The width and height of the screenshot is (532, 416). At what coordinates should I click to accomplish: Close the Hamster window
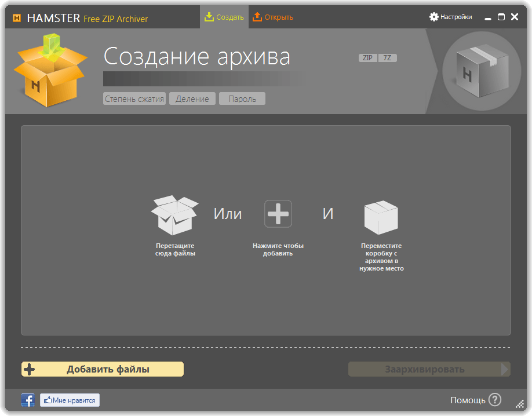pyautogui.click(x=515, y=17)
